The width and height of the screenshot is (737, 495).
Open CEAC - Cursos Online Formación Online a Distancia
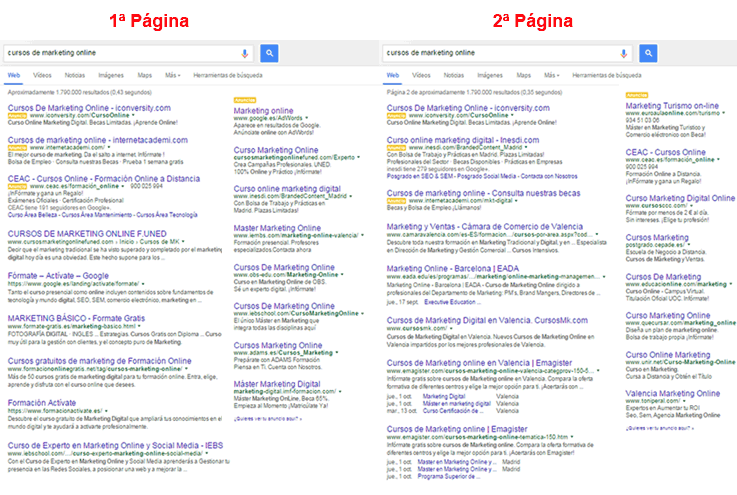coord(104,179)
